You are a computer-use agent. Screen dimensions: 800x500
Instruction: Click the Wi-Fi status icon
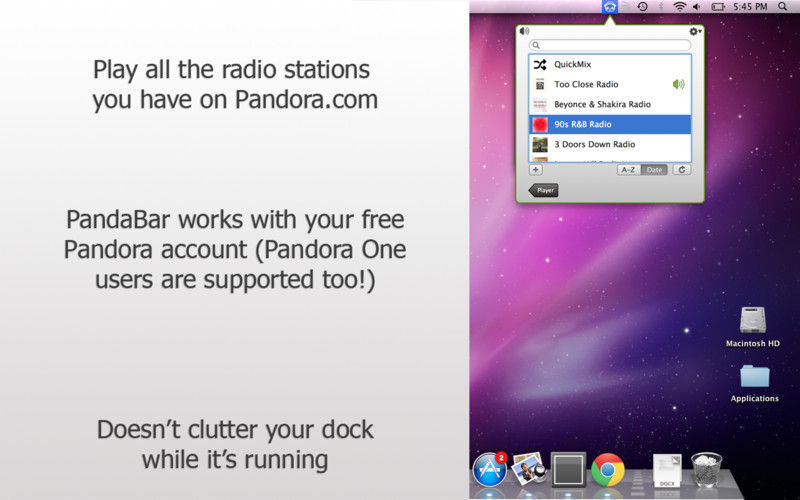click(x=680, y=7)
